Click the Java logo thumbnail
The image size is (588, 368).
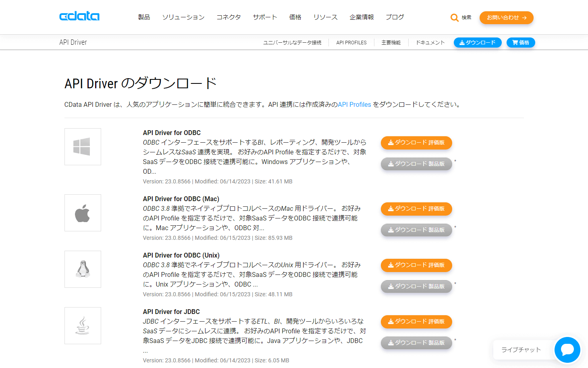tap(83, 326)
